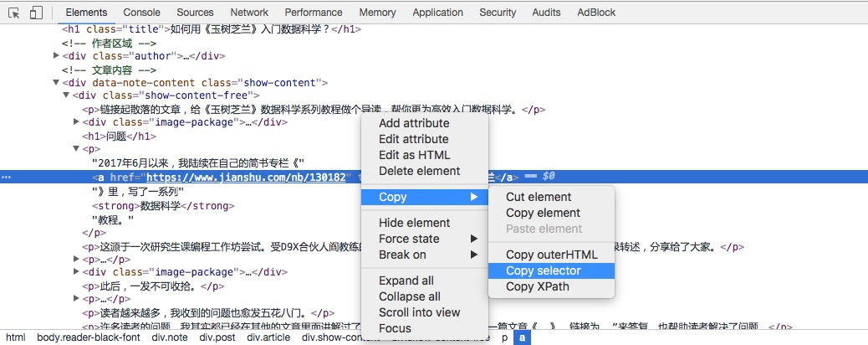Open the AdBlock panel tab

pyautogui.click(x=596, y=13)
